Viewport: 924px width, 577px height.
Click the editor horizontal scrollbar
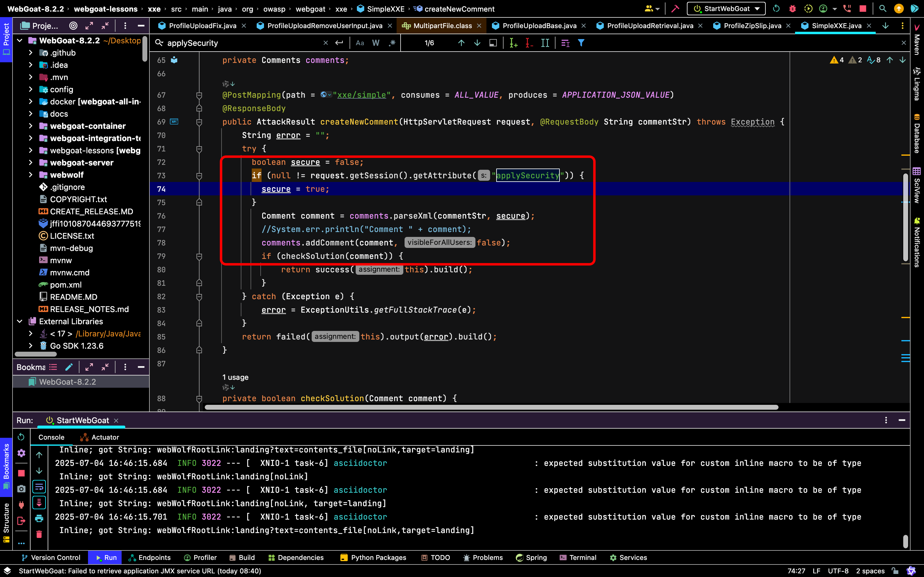pos(491,407)
